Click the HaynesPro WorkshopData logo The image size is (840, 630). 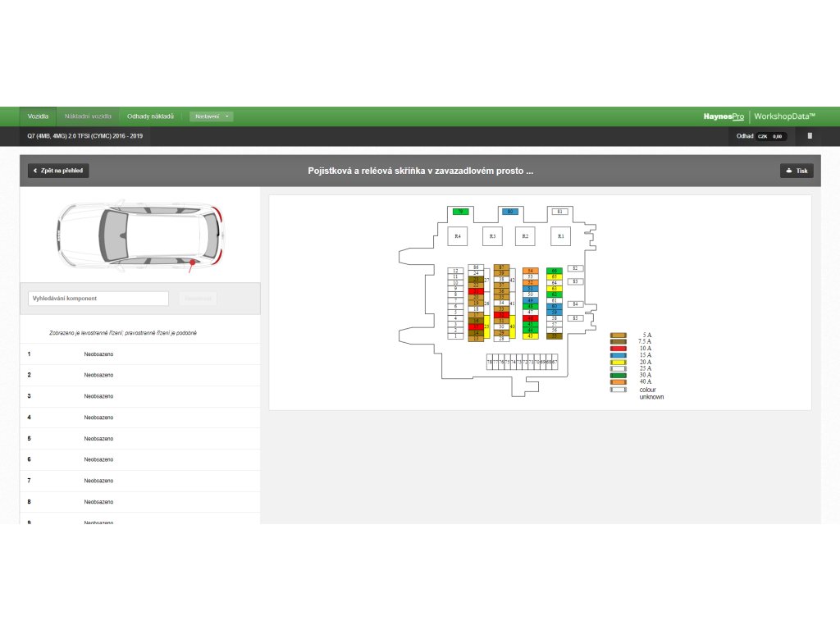click(759, 116)
